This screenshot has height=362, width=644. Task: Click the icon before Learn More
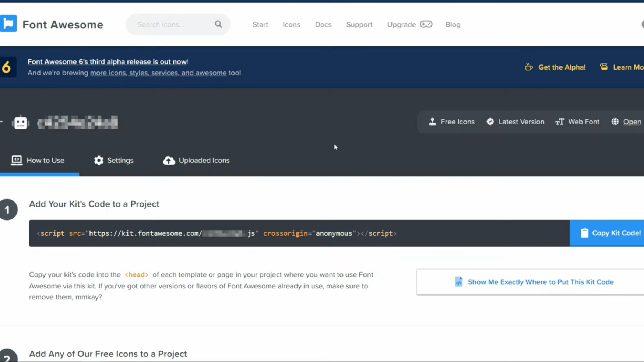pyautogui.click(x=603, y=67)
